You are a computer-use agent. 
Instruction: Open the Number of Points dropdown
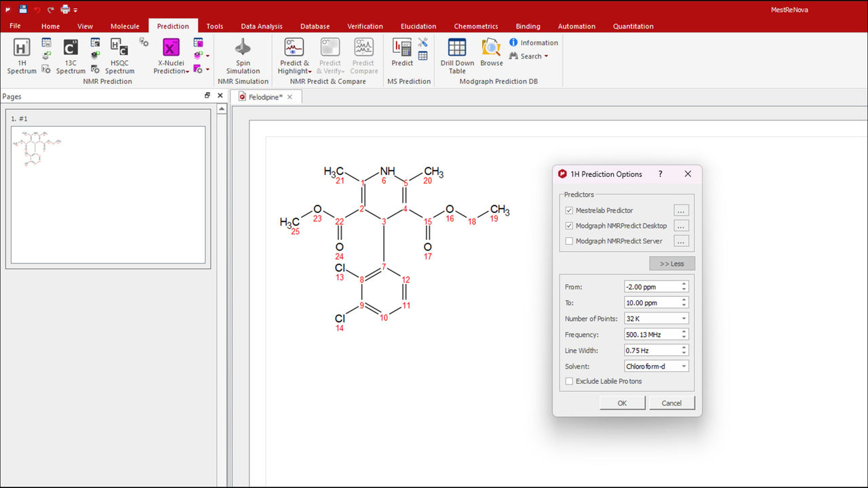pyautogui.click(x=656, y=319)
